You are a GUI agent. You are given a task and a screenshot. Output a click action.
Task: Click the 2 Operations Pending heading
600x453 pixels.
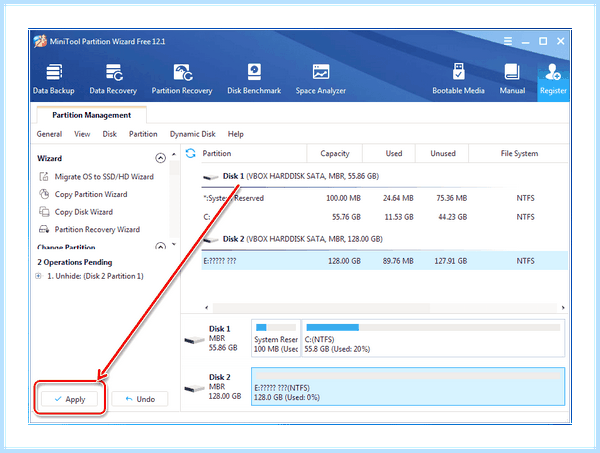(x=75, y=262)
